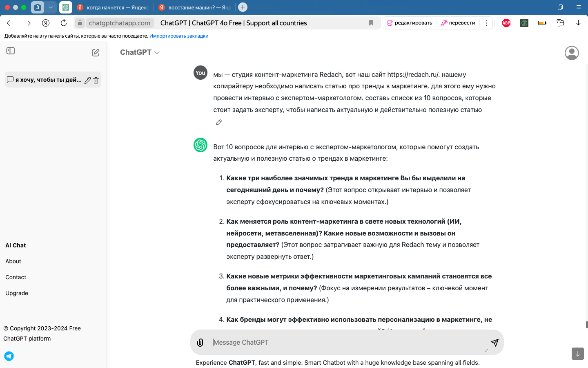Click the 'Импортировать закладки' link
Image resolution: width=588 pixels, height=368 pixels.
point(179,36)
